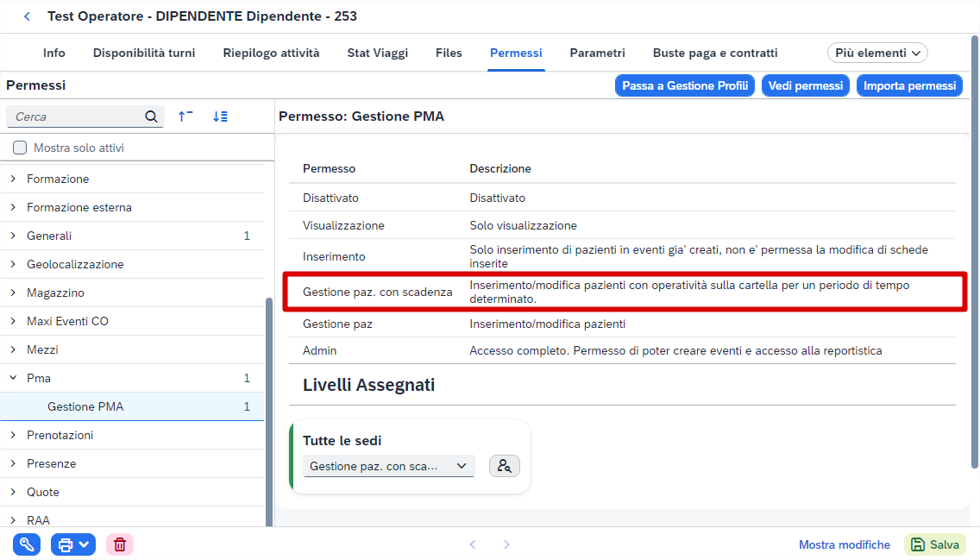Image resolution: width=980 pixels, height=560 pixels.
Task: Click the Mostra modifiche link
Action: point(844,544)
